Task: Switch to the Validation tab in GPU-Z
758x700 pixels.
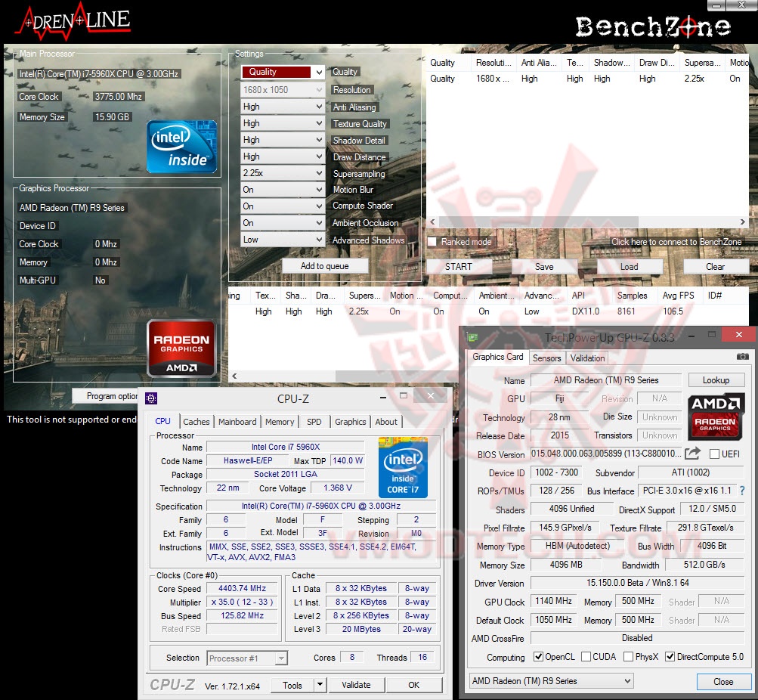Action: 587,358
